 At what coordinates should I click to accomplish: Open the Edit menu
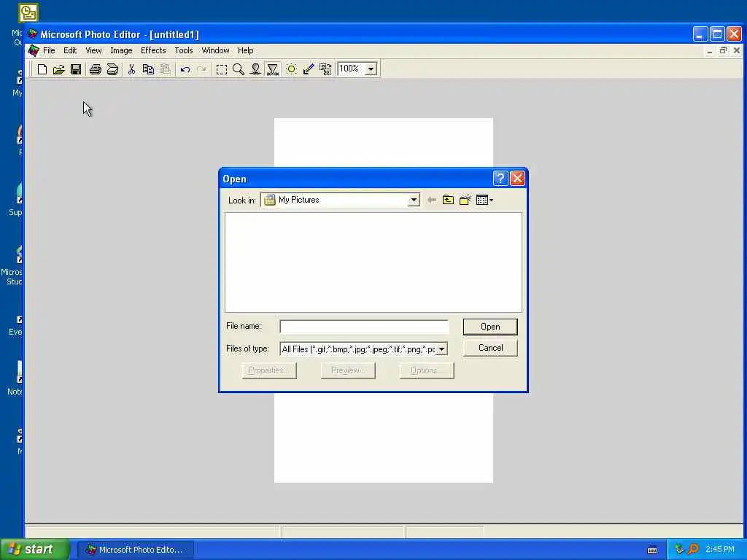(70, 50)
